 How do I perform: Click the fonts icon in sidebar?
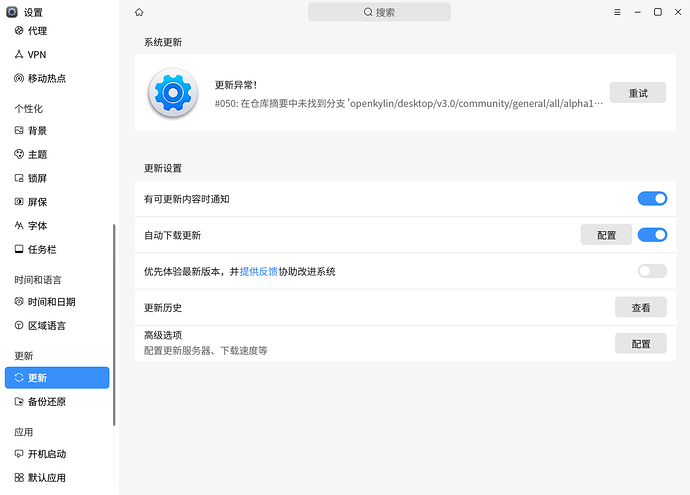coord(19,225)
